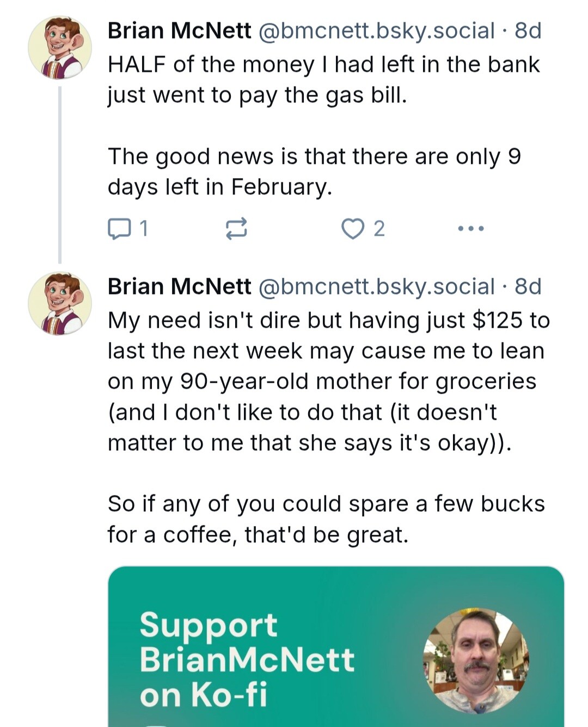Open @bmcnett.bsky.social handle on second post
The width and height of the screenshot is (588, 727).
(x=376, y=286)
